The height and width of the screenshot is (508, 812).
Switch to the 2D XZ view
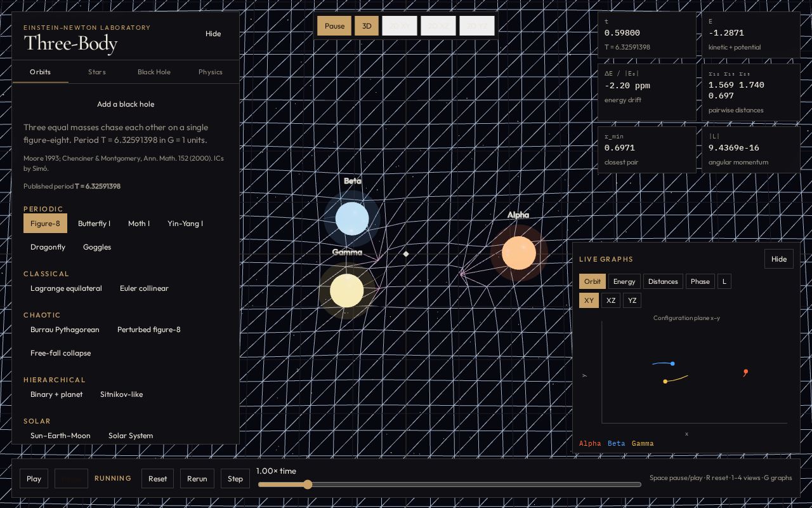[438, 26]
